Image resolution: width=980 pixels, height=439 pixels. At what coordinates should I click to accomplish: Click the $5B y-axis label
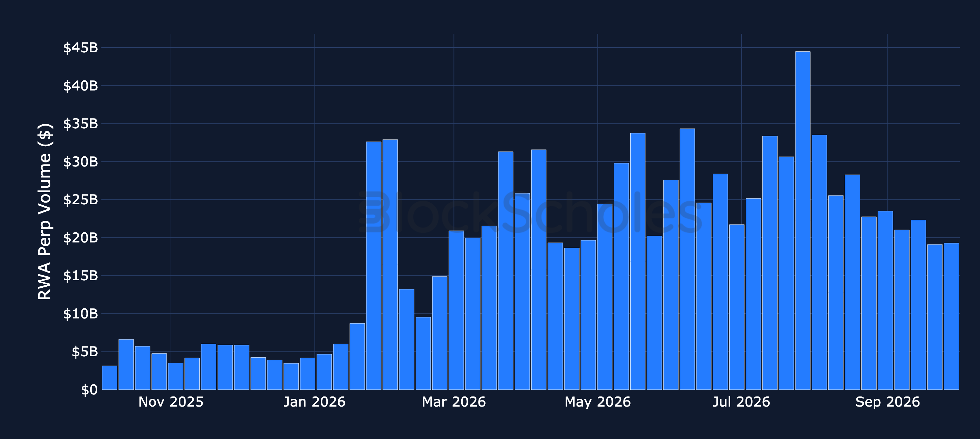pos(84,352)
